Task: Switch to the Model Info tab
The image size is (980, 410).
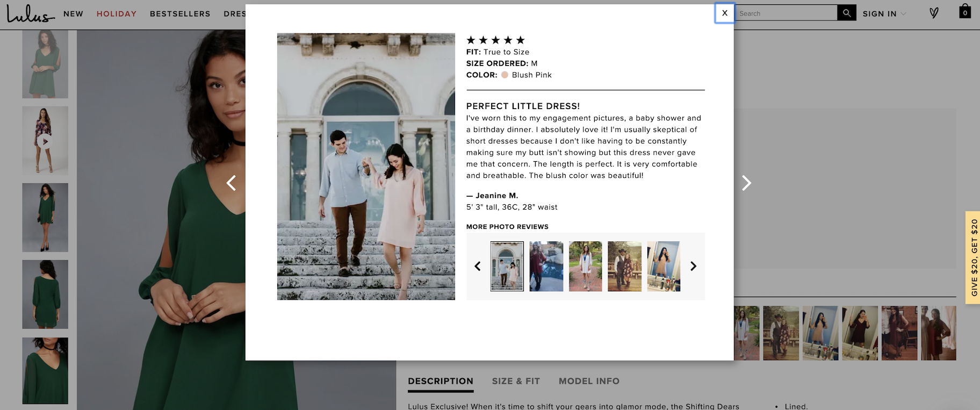Action: point(589,381)
